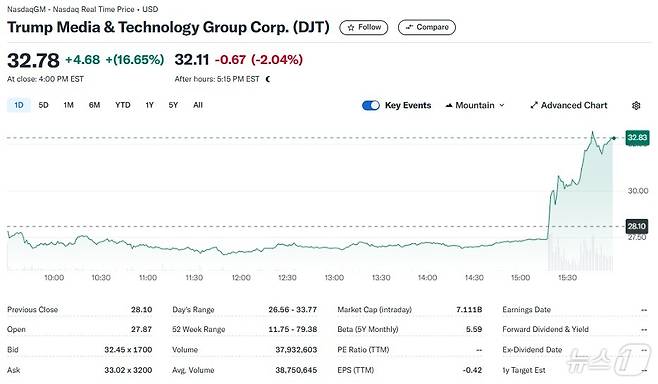This screenshot has height=384, width=658.
Task: Open the Advanced Chart link
Action: tap(569, 105)
